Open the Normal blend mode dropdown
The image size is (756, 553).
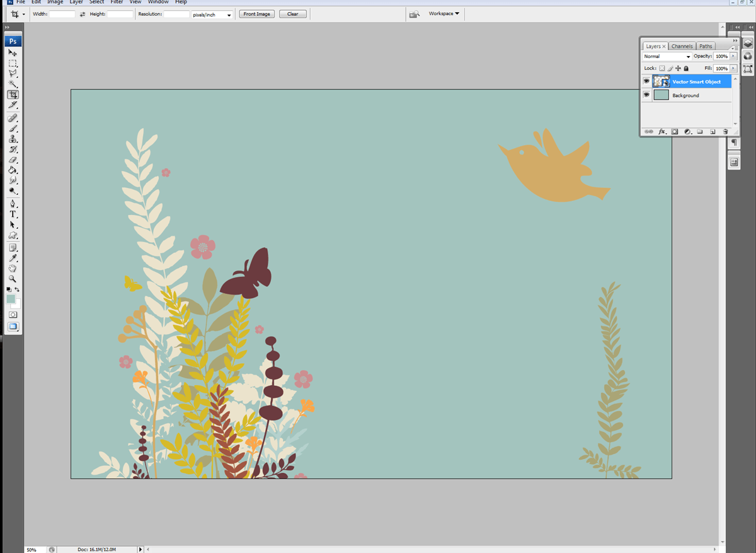point(667,57)
